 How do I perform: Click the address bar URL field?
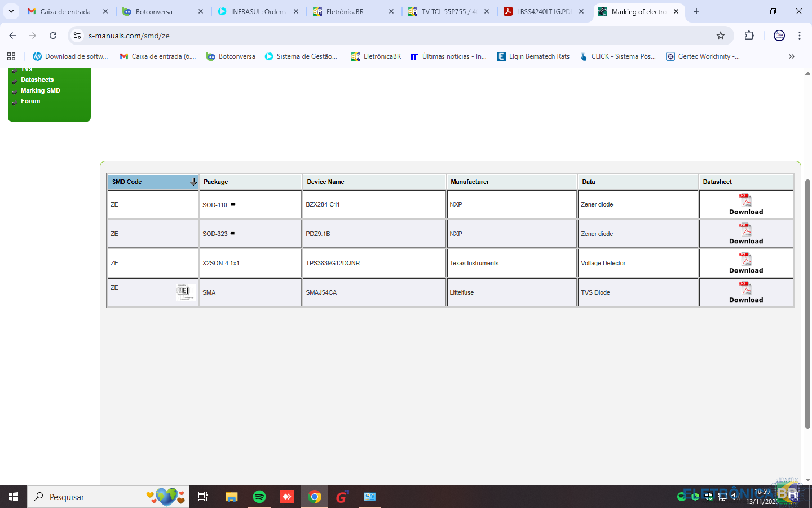[x=395, y=36]
